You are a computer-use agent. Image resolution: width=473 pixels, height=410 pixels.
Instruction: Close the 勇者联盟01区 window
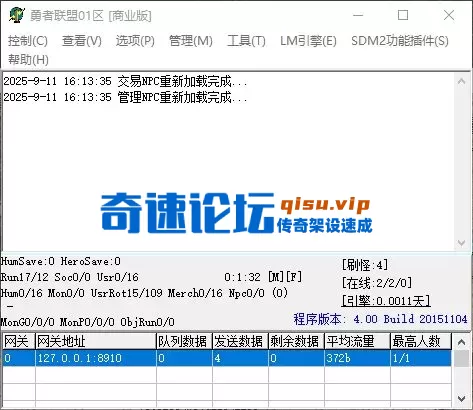[x=449, y=15]
